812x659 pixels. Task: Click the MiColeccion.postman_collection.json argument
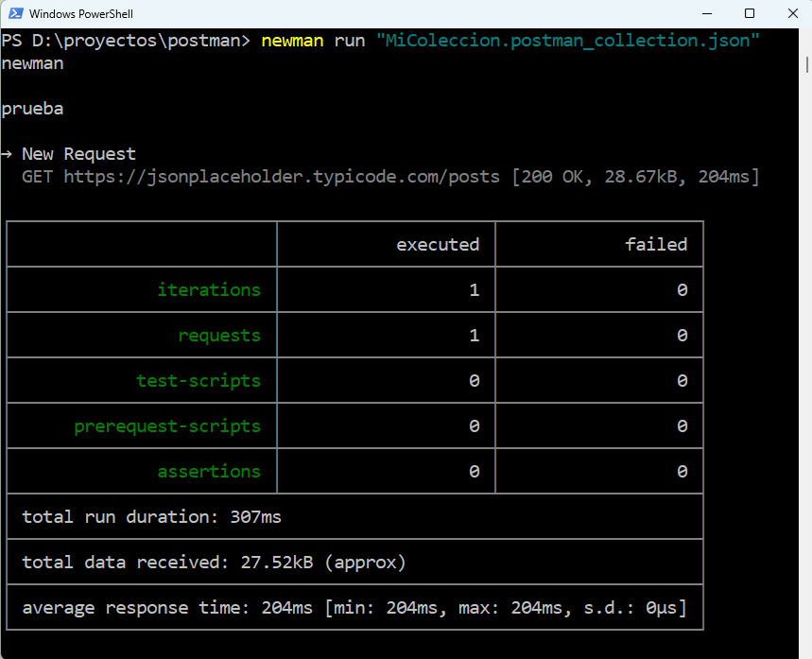[x=568, y=41]
